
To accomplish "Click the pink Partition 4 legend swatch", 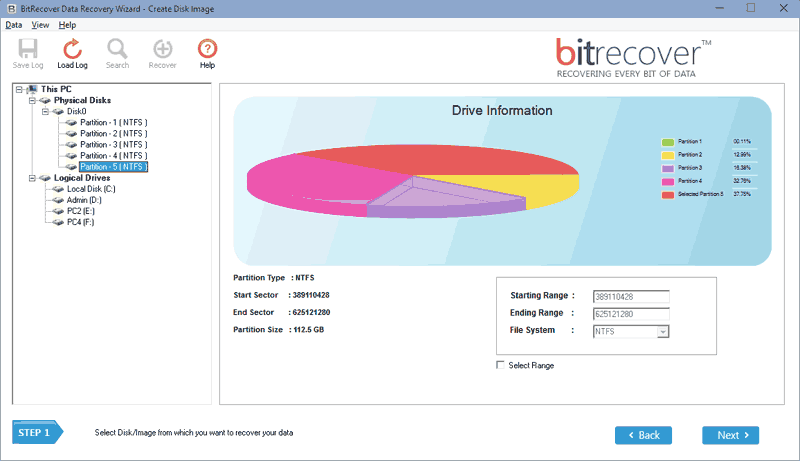I will tap(668, 182).
